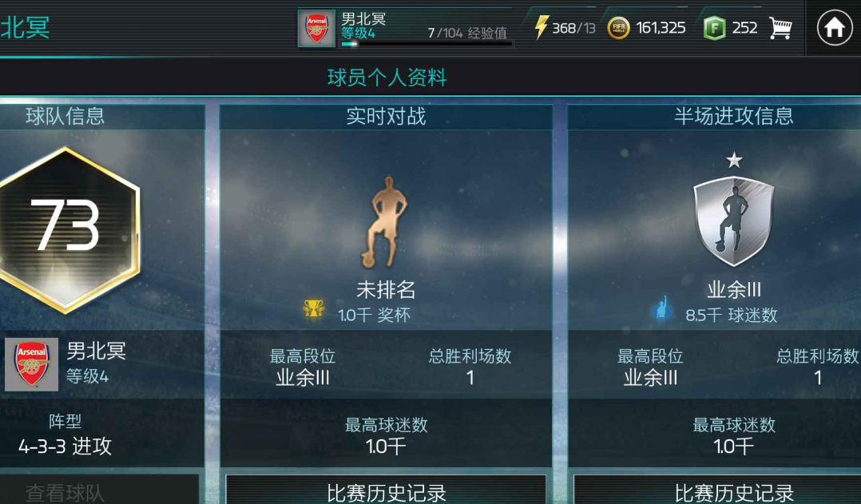Tap the green FIFA Points icon
Viewport: 861px width, 504px height.
[714, 28]
